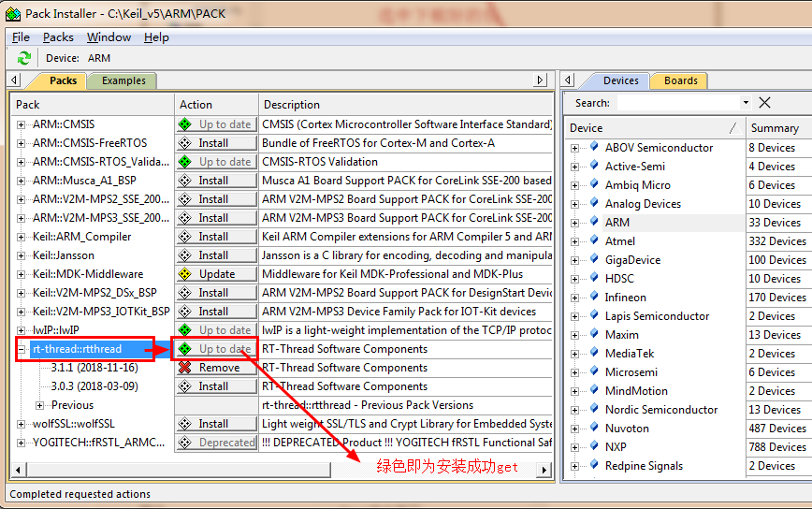Screen dimensions: 812x509
Task: Click the Pack Installer title bar icon
Action: coord(13,14)
